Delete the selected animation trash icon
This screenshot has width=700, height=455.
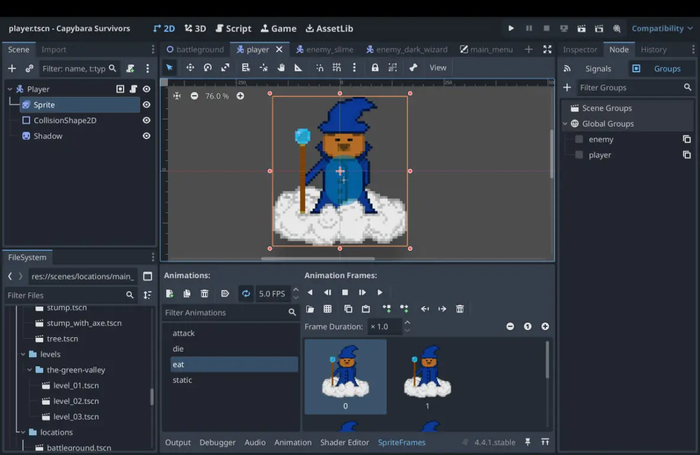tap(204, 293)
